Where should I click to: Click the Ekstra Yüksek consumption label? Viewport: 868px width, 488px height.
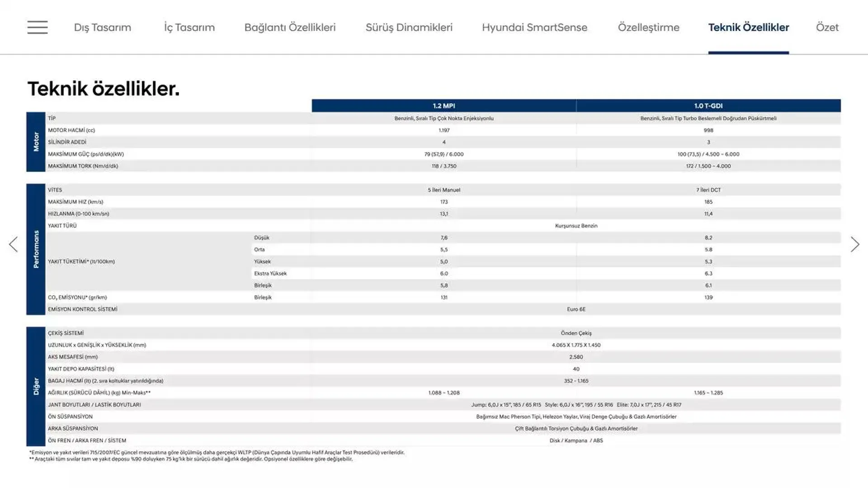pyautogui.click(x=270, y=273)
